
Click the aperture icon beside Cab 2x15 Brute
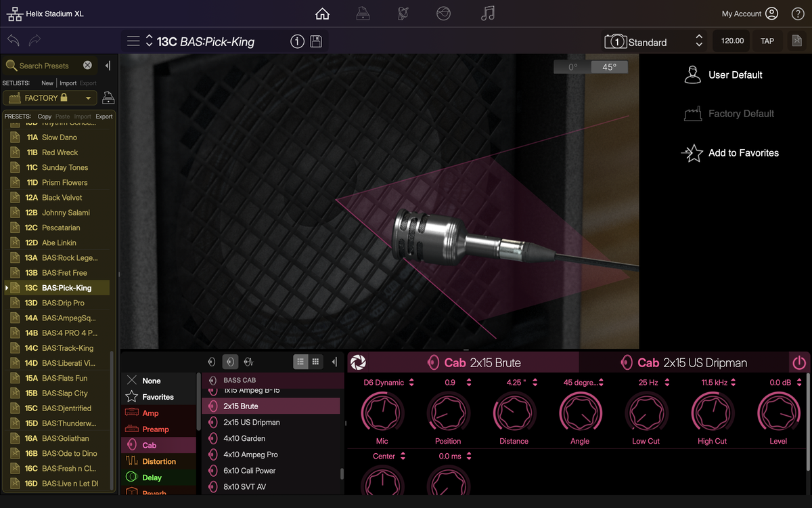pyautogui.click(x=359, y=362)
